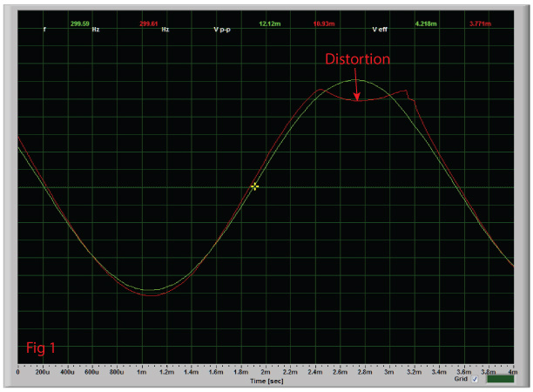Click the '2.4m' time axis label

(x=315, y=372)
